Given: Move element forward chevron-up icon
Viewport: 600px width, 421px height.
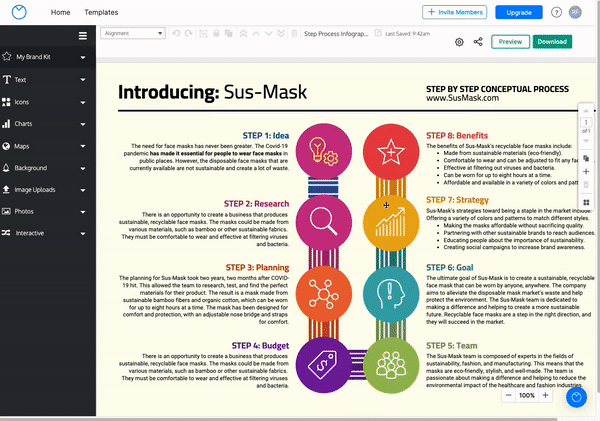Looking at the screenshot, I should (x=256, y=34).
